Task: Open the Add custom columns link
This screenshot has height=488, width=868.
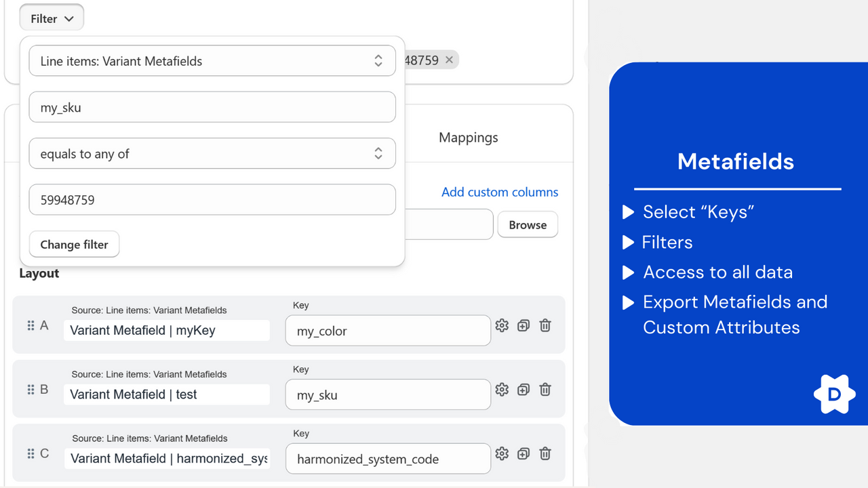Action: [500, 192]
